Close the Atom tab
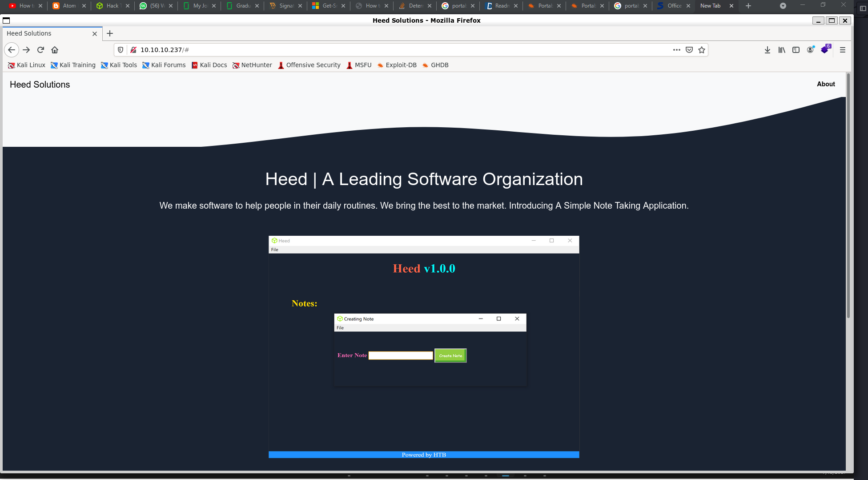Image resolution: width=868 pixels, height=480 pixels. 84,6
